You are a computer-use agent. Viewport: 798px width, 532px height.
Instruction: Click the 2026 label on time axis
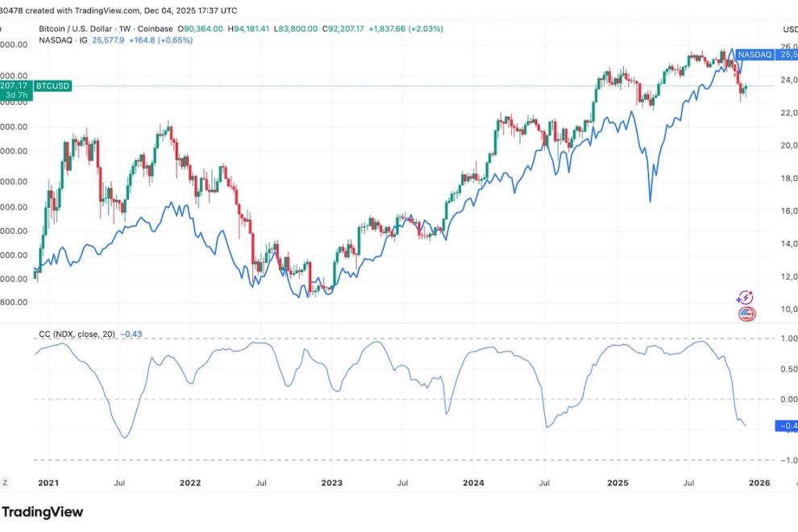pyautogui.click(x=759, y=484)
